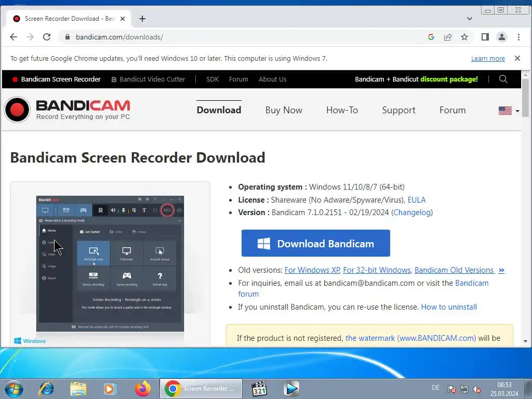Expand the tab search dropdown arrow
532x399 pixels.
[470, 19]
